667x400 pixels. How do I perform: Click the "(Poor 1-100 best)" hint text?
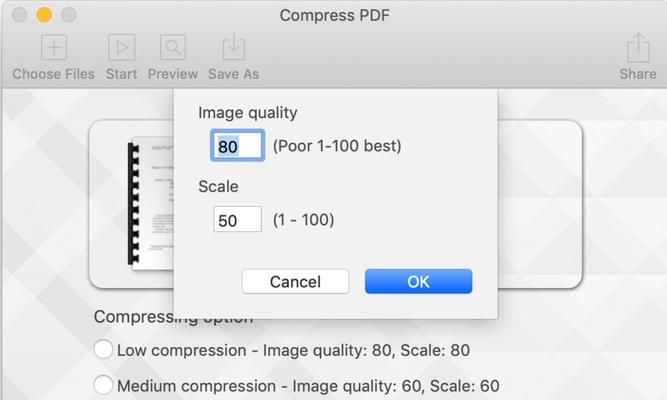click(x=337, y=146)
